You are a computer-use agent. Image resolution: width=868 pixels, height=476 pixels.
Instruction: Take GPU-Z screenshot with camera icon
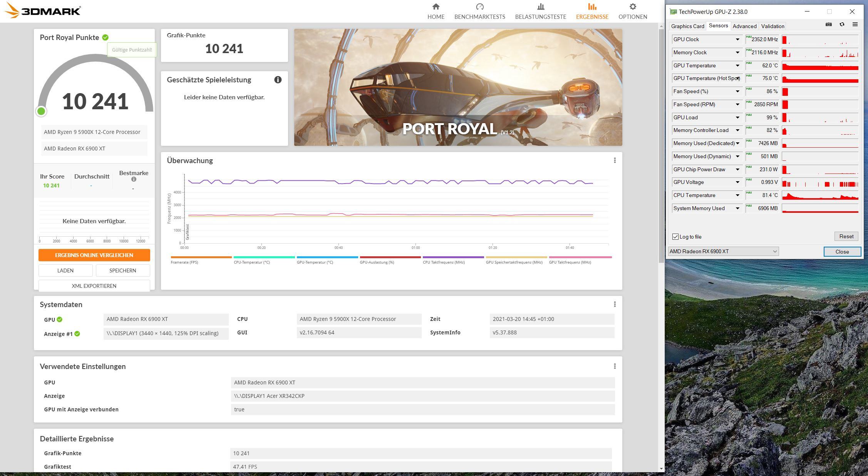[828, 25]
